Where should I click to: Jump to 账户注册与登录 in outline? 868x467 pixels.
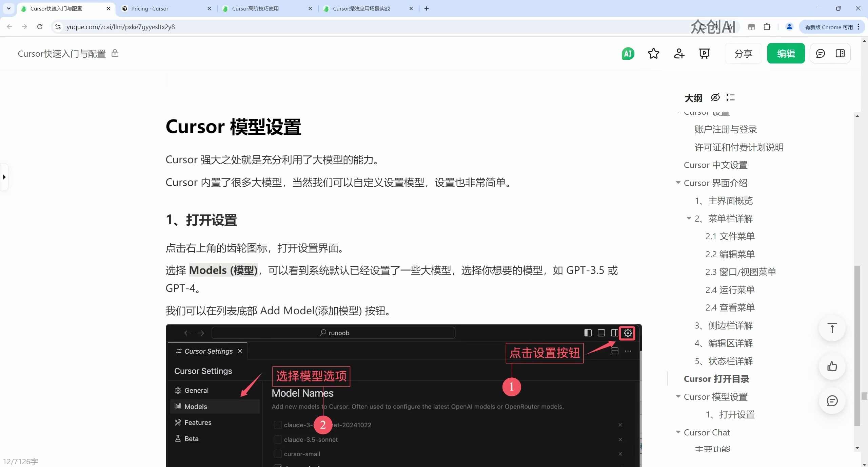point(726,129)
